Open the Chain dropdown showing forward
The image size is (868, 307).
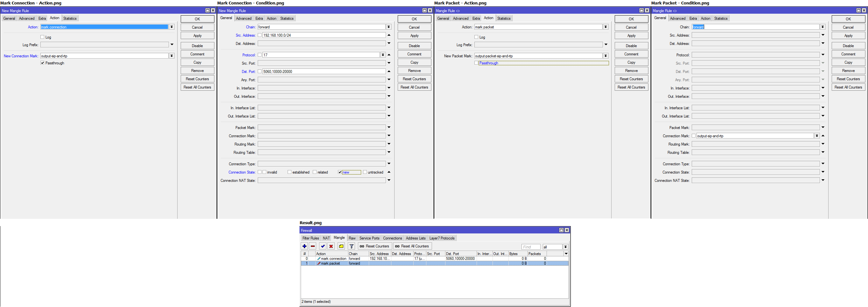click(x=389, y=27)
